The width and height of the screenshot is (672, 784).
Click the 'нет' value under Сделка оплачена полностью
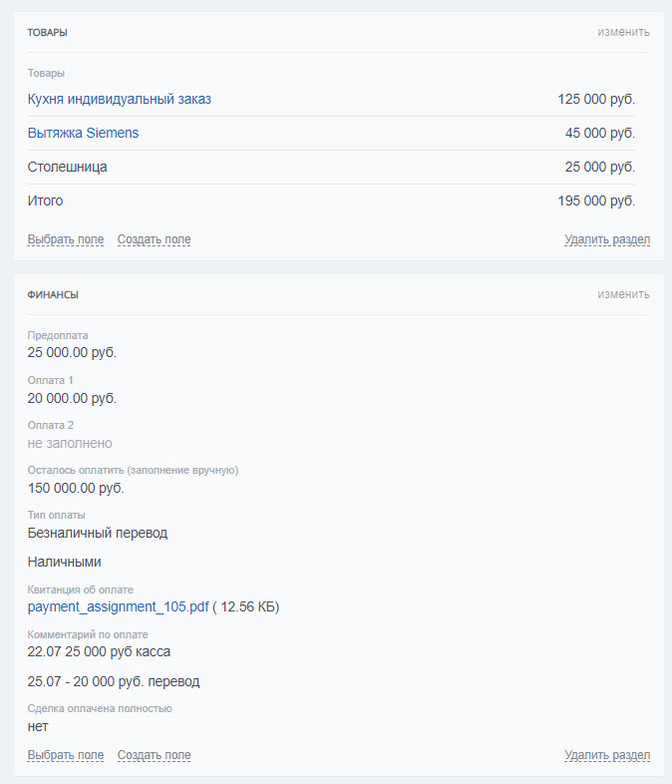click(x=38, y=726)
